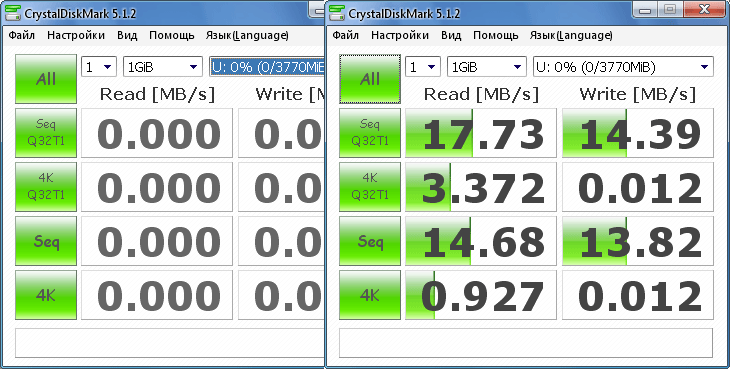Screen dimensions: 730x369
Task: Minimize the right CrystalDiskMark window
Action: tap(645, 9)
